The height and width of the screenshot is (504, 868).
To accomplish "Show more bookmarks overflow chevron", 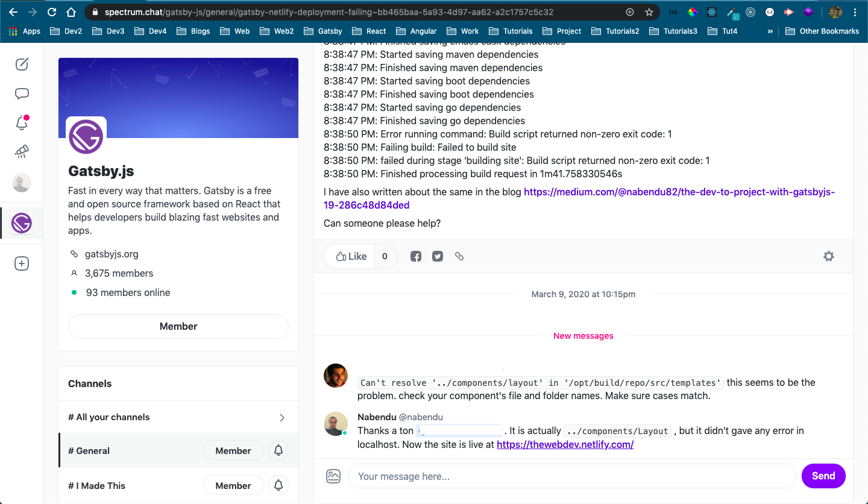I will pyautogui.click(x=770, y=31).
